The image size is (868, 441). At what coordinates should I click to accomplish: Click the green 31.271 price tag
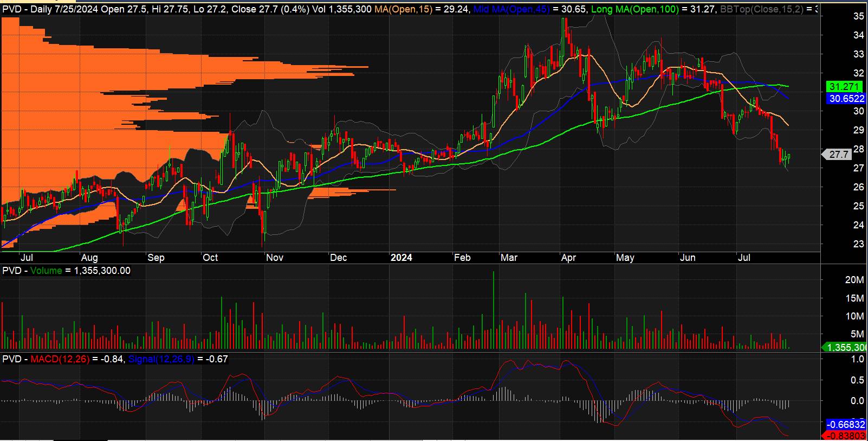844,87
